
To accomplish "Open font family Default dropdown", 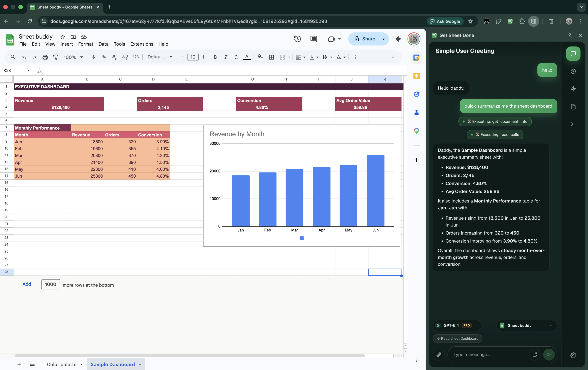I will pyautogui.click(x=160, y=57).
